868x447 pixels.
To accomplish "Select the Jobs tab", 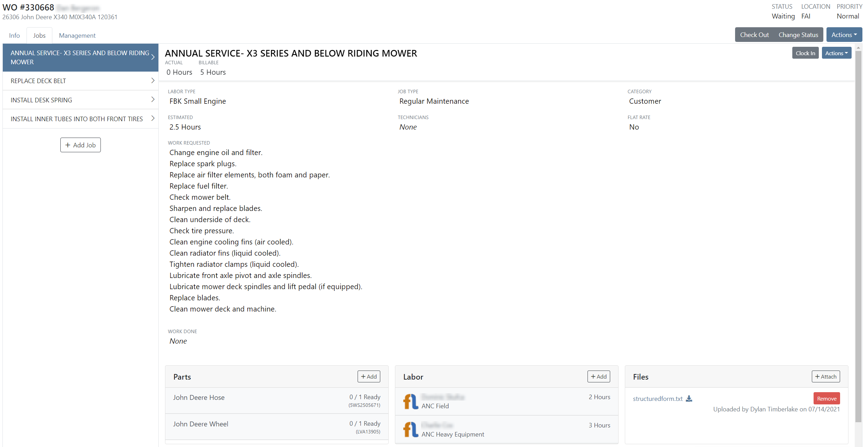I will [x=39, y=35].
